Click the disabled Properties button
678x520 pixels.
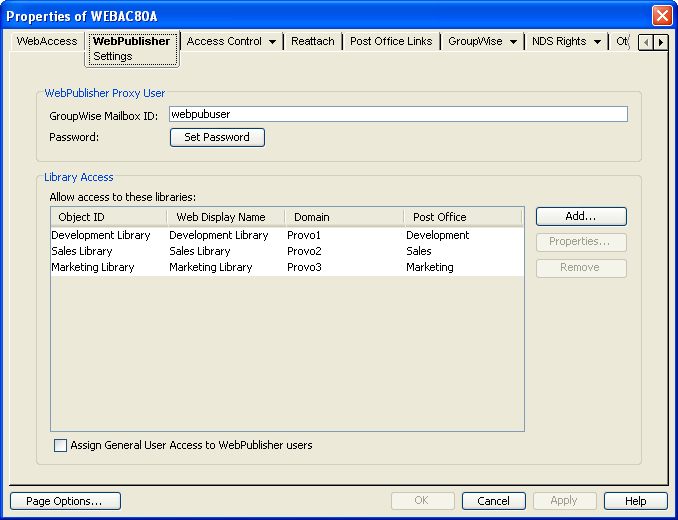tap(581, 242)
